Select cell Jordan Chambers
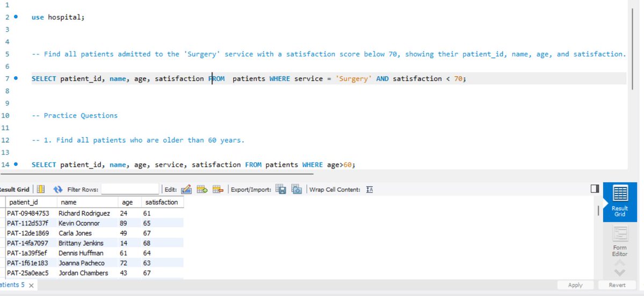The height and width of the screenshot is (296, 644). coord(87,273)
